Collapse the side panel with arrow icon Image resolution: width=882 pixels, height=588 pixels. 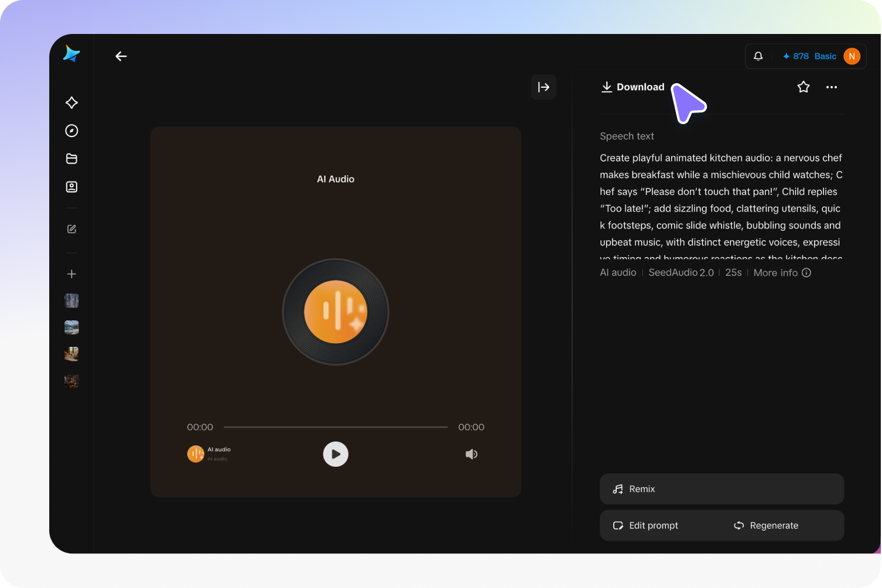[543, 87]
